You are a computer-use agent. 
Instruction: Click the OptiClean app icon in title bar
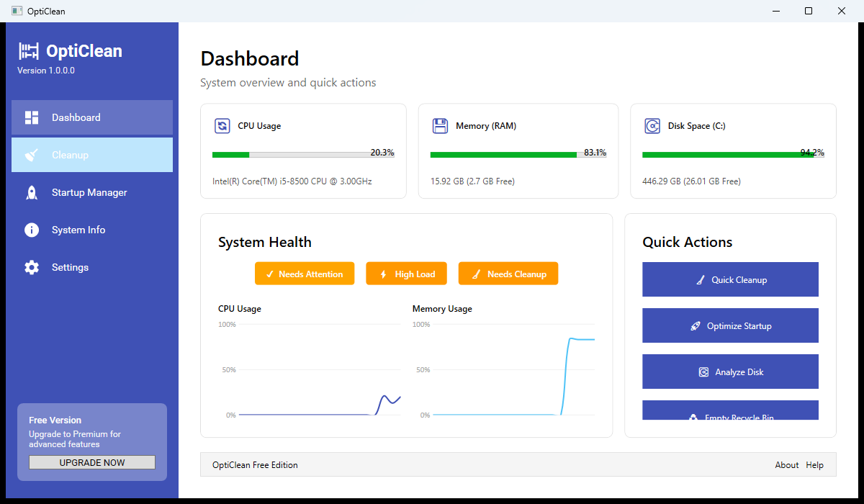click(x=17, y=11)
